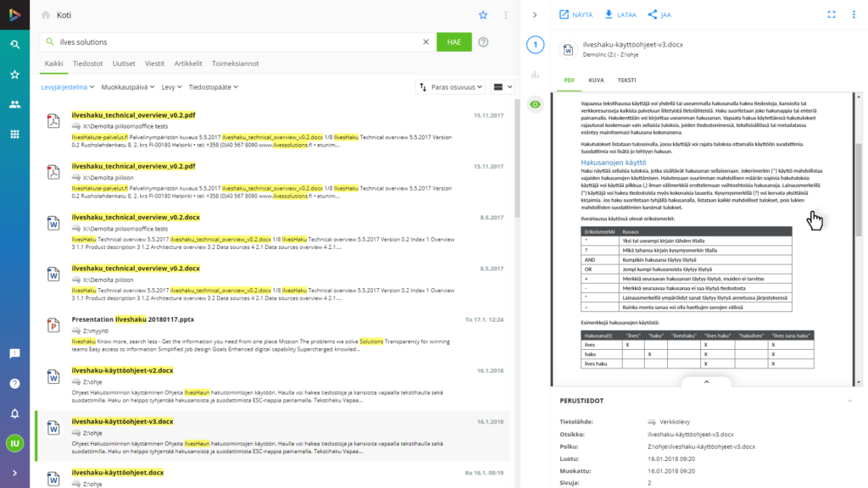Image resolution: width=868 pixels, height=488 pixels.
Task: Click JAA to share the file
Action: (659, 15)
